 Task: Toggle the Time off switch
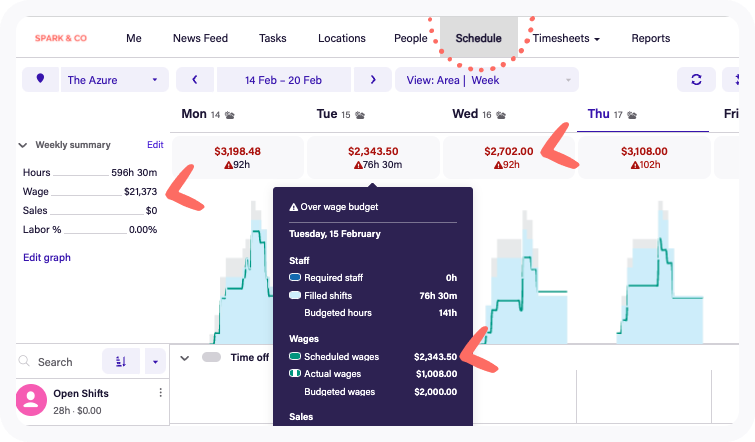[x=211, y=357]
